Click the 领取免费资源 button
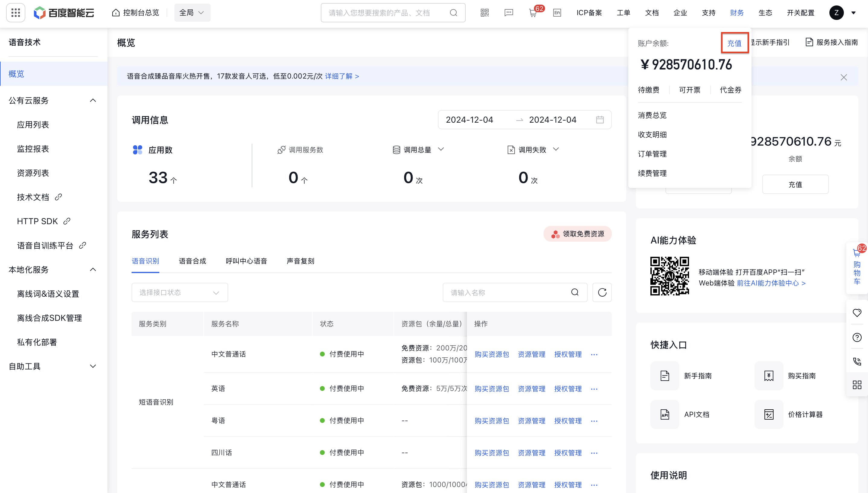The width and height of the screenshot is (868, 493). (577, 234)
